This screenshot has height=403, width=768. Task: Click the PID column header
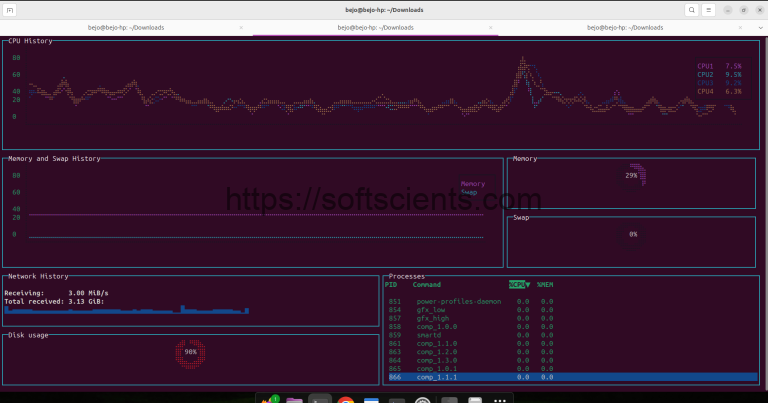click(x=391, y=284)
